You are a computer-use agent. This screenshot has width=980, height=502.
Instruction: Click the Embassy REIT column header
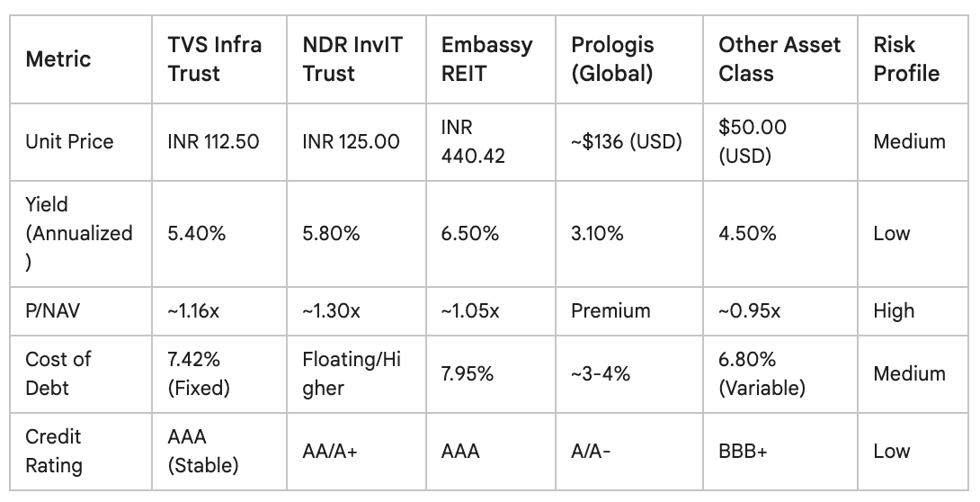pyautogui.click(x=491, y=59)
